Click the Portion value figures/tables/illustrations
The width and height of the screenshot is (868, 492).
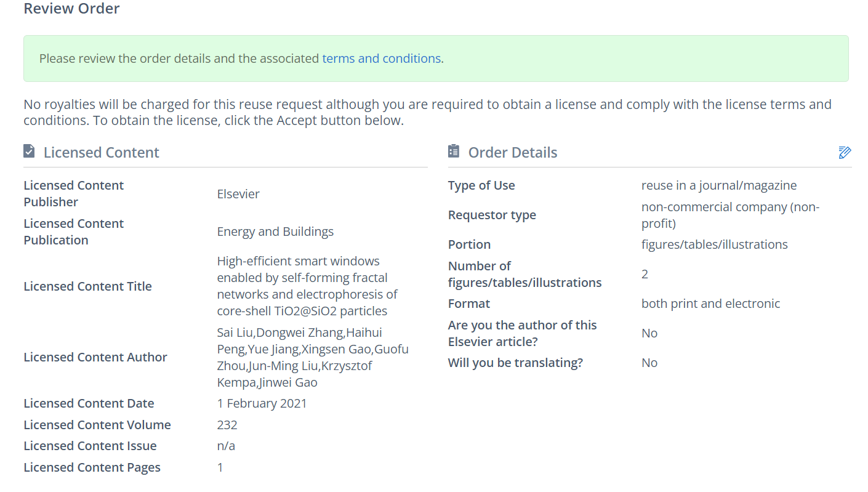coord(714,244)
